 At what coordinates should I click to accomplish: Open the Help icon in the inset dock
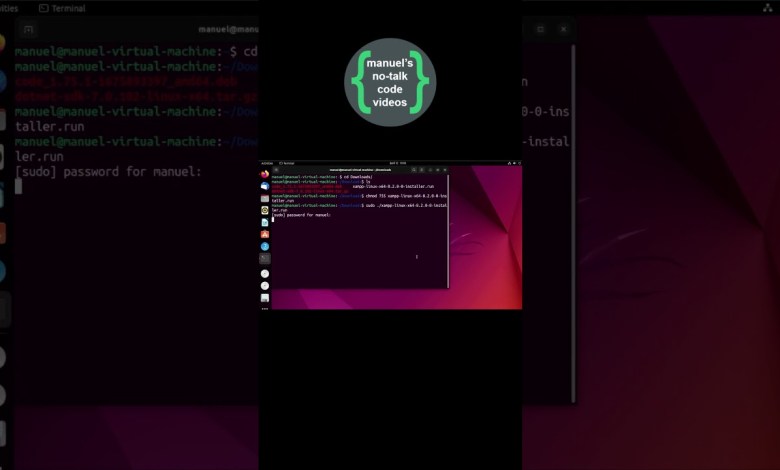265,246
